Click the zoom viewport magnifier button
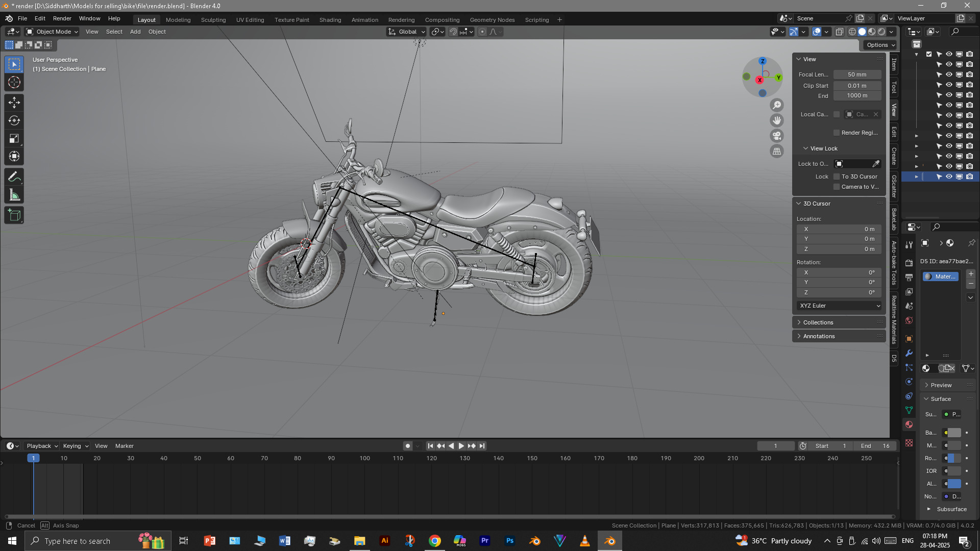 coord(777,105)
